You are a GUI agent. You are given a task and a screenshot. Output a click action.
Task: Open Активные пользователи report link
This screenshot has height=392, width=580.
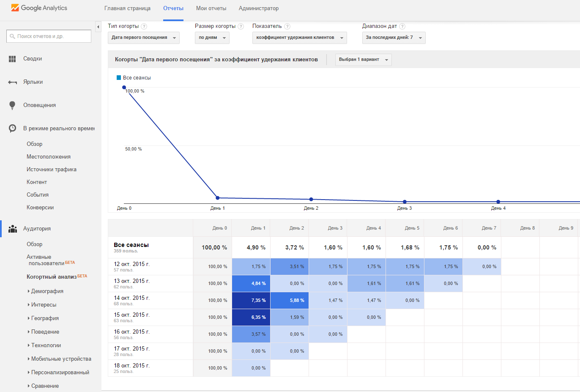[51, 260]
